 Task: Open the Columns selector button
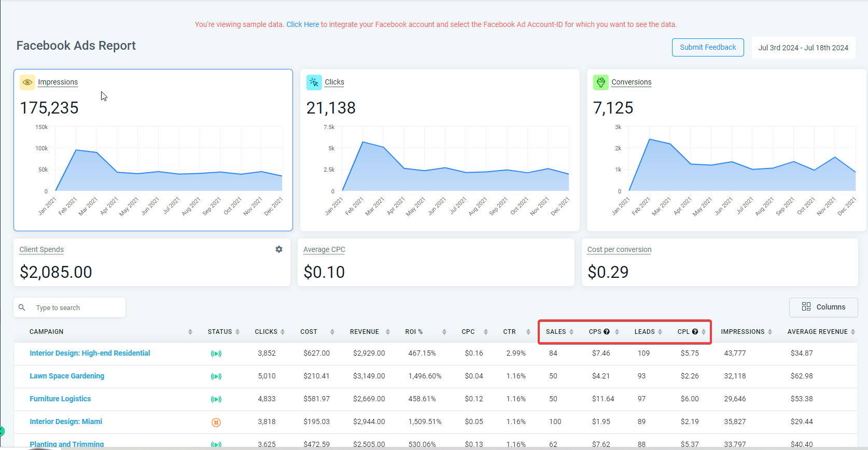coord(823,307)
